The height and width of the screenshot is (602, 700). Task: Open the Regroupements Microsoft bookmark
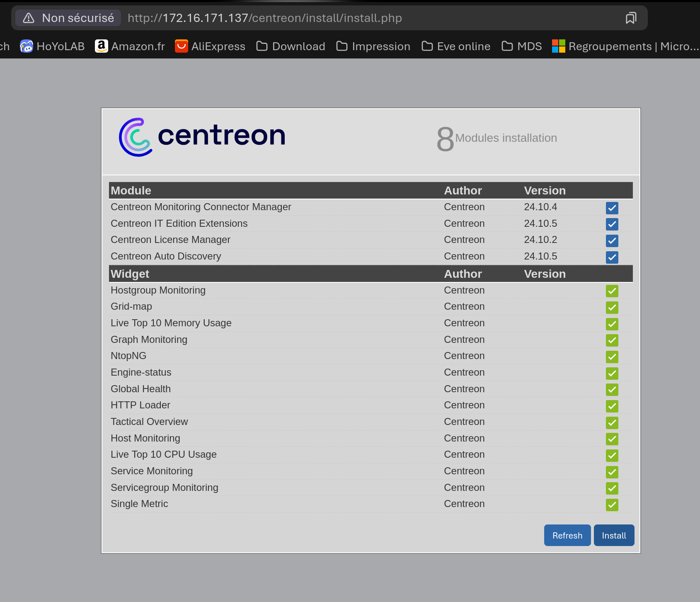pyautogui.click(x=625, y=46)
